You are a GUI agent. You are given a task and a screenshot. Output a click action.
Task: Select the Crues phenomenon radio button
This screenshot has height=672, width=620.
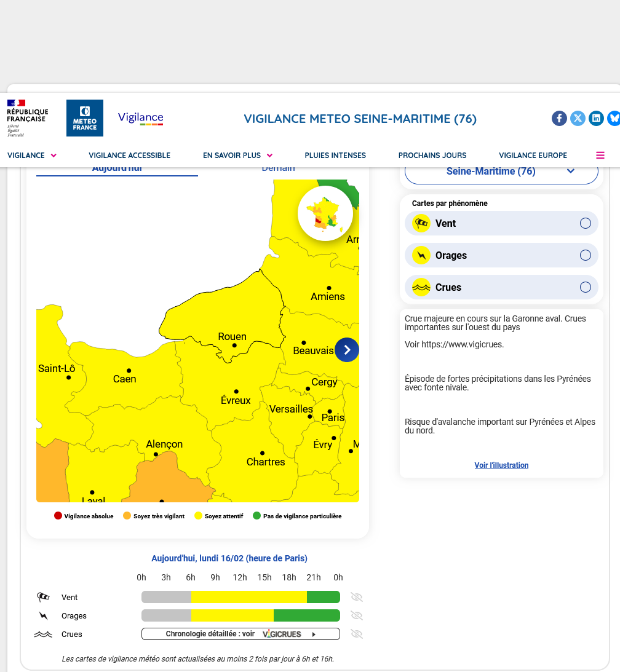coord(586,287)
